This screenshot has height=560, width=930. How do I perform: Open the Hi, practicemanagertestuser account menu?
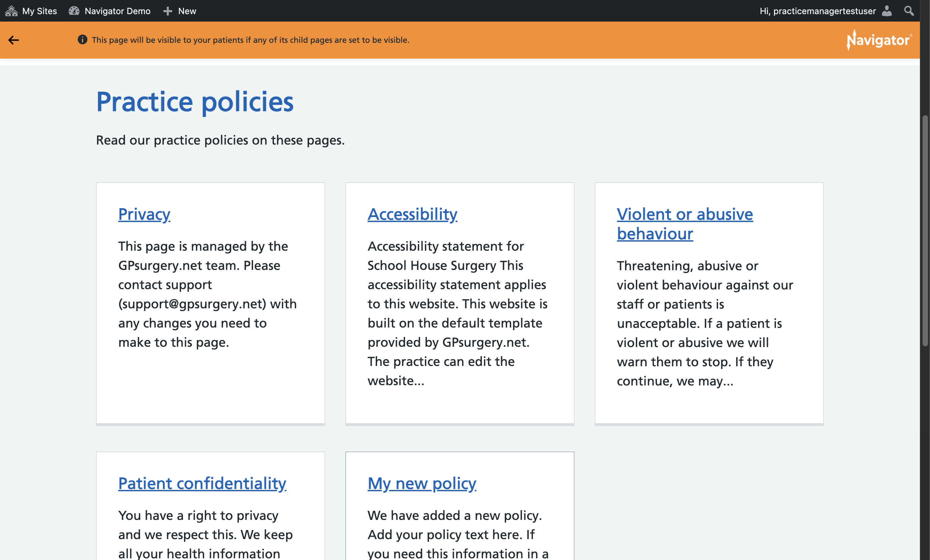point(826,11)
